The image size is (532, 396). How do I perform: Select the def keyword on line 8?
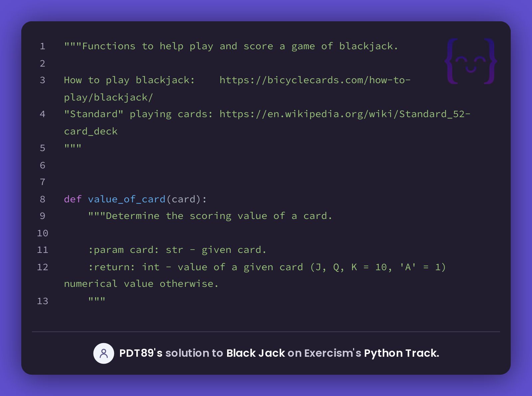72,199
